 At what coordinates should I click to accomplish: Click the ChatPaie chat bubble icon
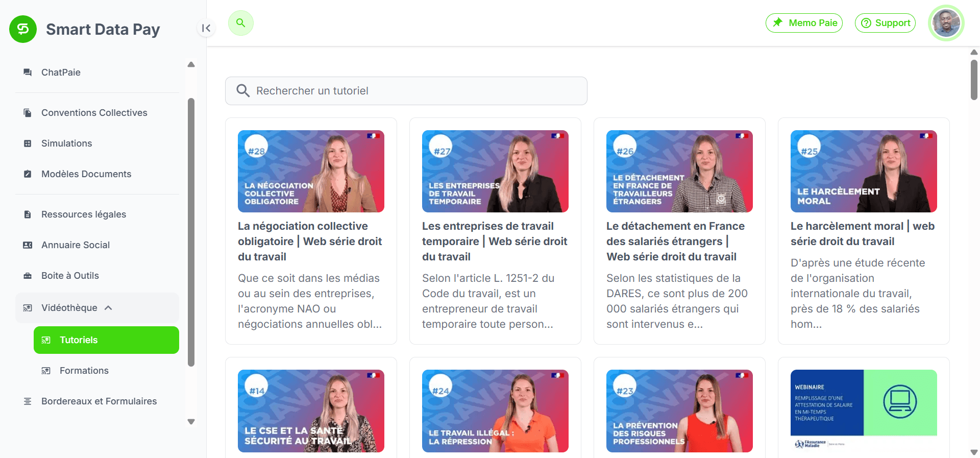click(x=28, y=73)
